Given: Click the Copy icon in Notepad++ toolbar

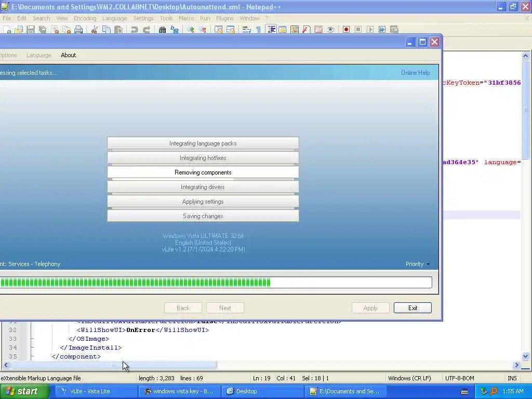Looking at the screenshot, I should pos(106,30).
